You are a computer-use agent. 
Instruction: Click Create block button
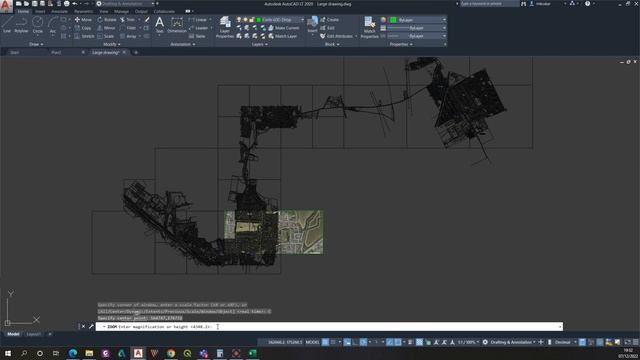click(329, 20)
